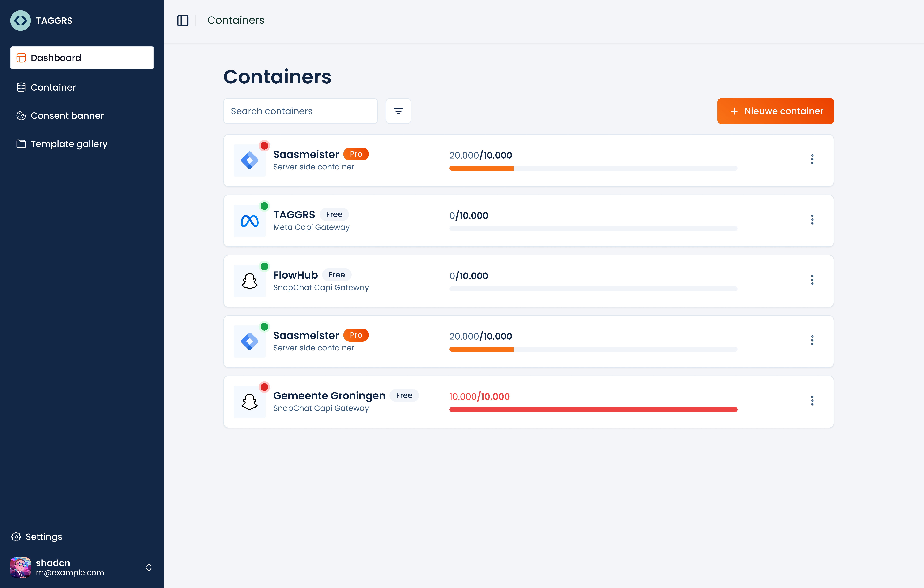The height and width of the screenshot is (588, 924).
Task: Click the full red usage bar of Gemeente Groningen
Action: pyautogui.click(x=593, y=410)
